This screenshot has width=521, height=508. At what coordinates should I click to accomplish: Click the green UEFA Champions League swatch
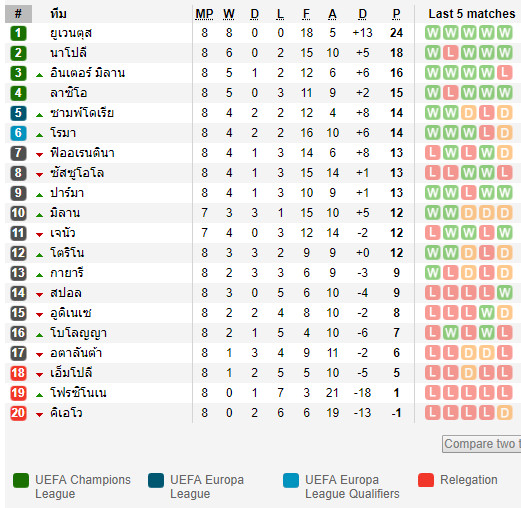point(21,480)
